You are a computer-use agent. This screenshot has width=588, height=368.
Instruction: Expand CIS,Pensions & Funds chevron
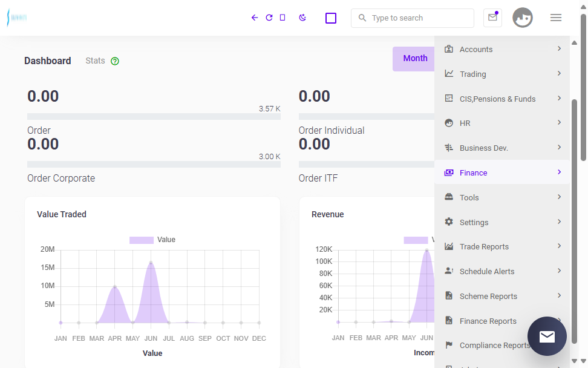pos(559,98)
